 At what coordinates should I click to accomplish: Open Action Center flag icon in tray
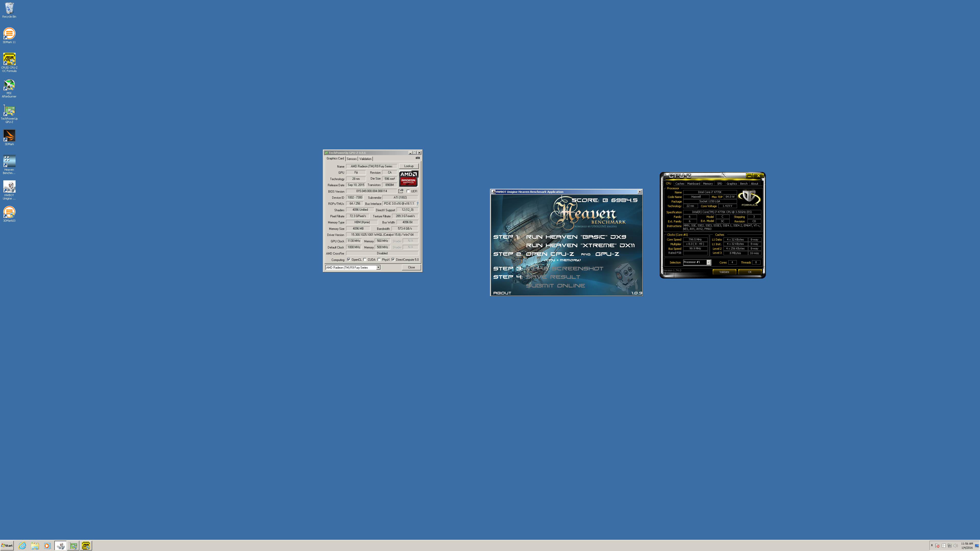click(x=937, y=546)
